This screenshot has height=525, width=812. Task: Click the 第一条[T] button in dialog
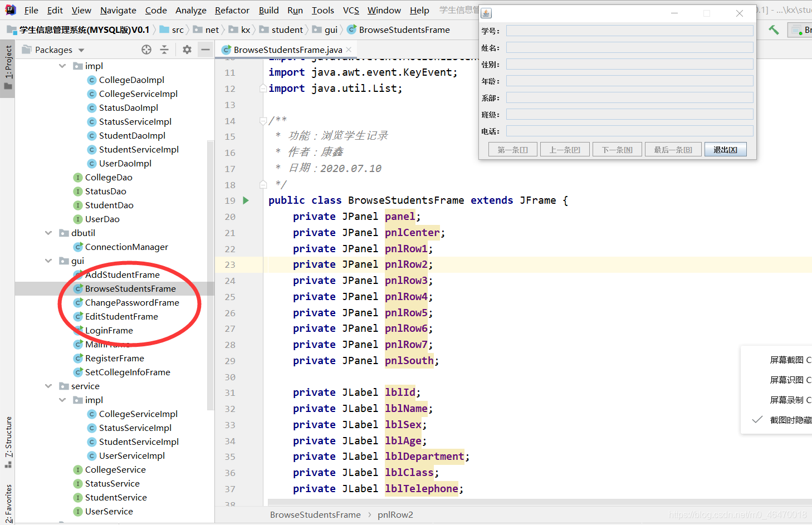(512, 150)
